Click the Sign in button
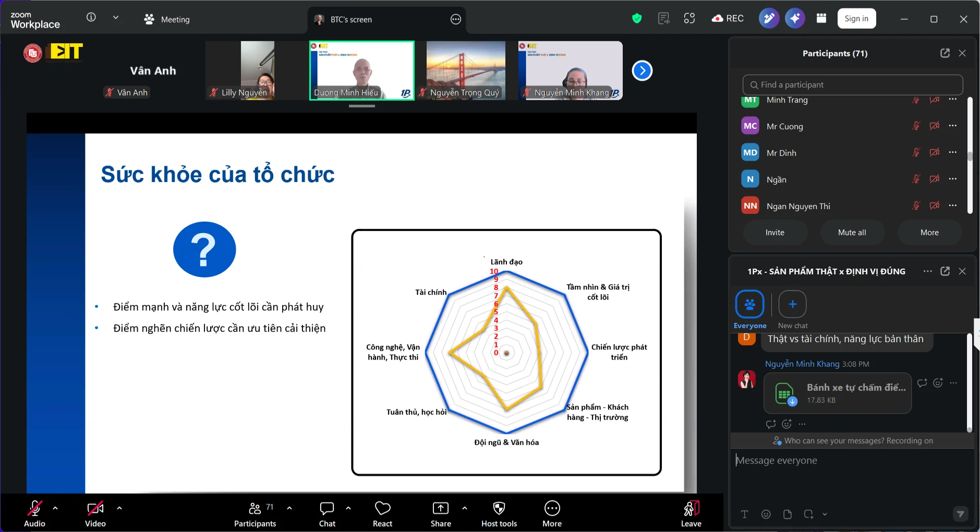Screen dimensions: 980x532 point(856,19)
